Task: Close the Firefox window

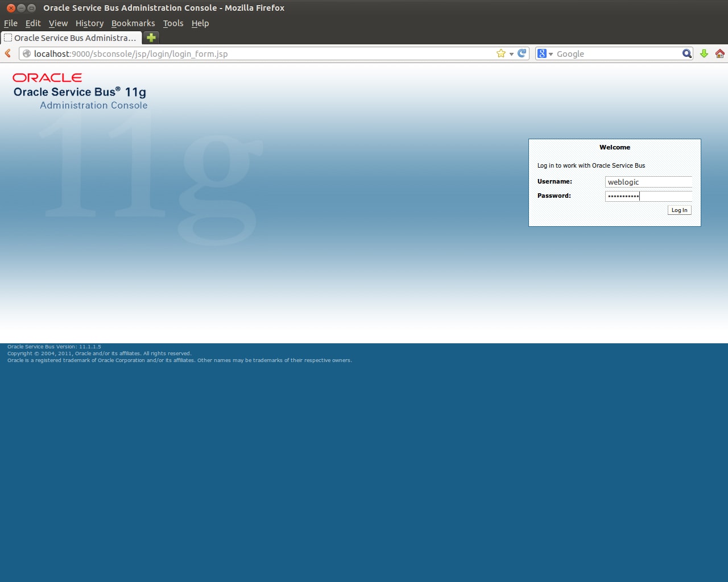Action: 11,8
